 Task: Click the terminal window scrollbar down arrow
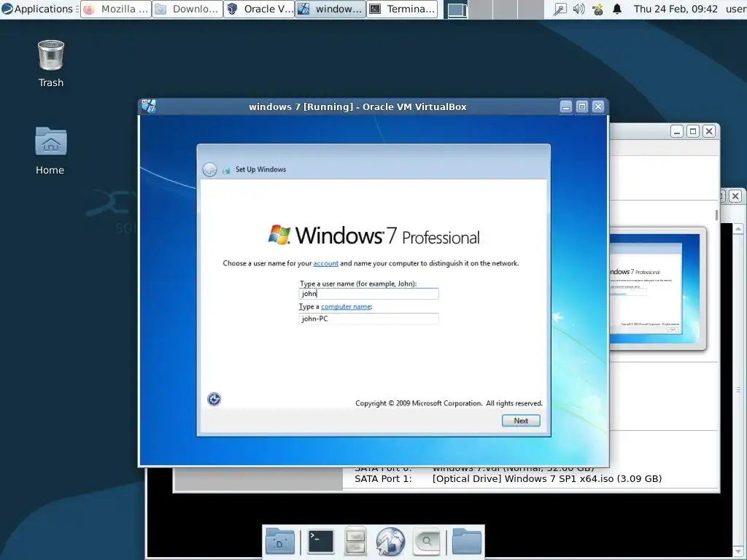[738, 553]
